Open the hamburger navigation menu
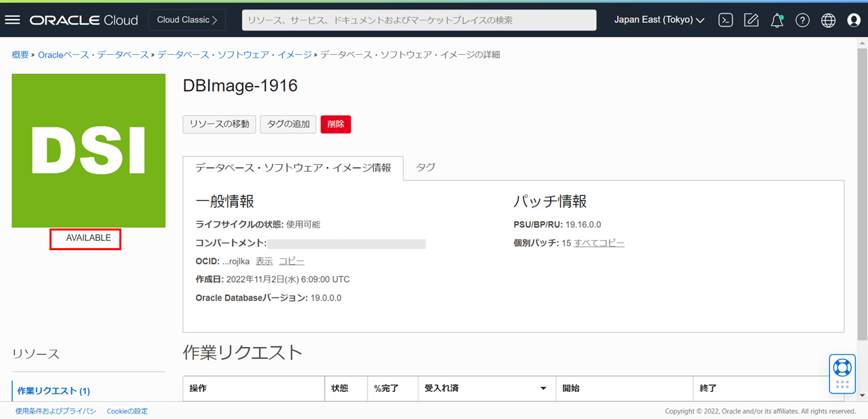The image size is (868, 419). [x=12, y=20]
